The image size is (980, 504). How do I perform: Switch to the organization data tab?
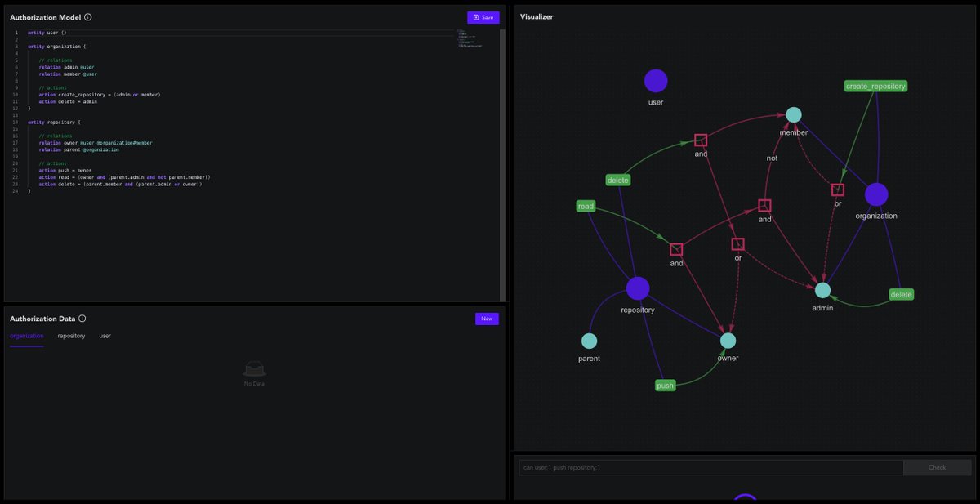click(x=27, y=336)
